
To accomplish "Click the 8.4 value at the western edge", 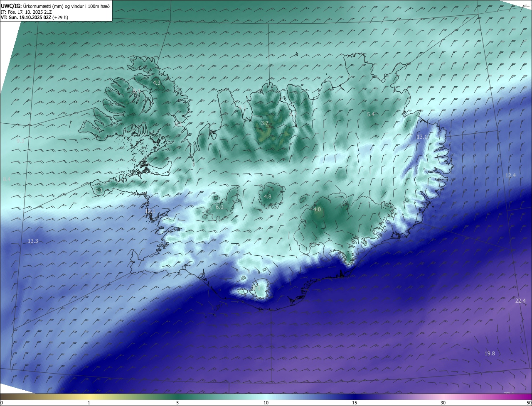I will [x=7, y=179].
